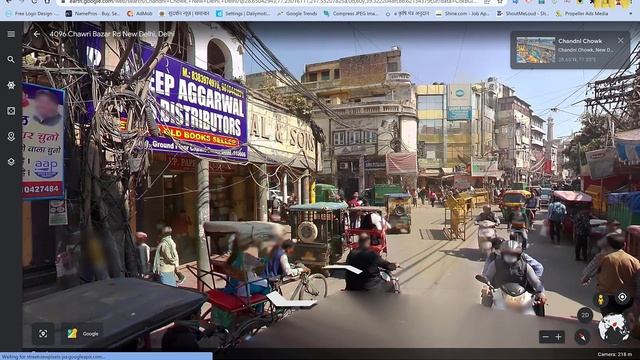640x360 pixels.
Task: Click the Chandni Chowk card title
Action: click(x=580, y=41)
